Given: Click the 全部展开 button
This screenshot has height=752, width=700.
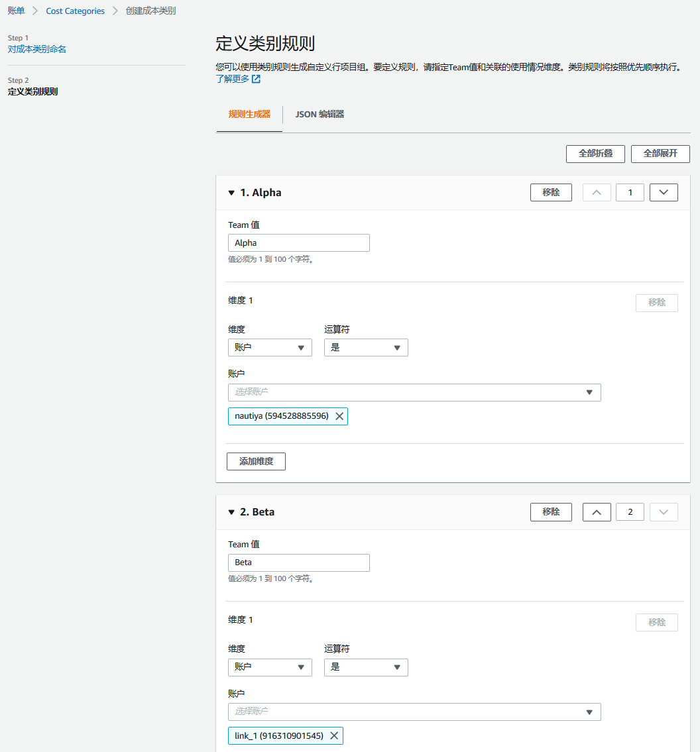Looking at the screenshot, I should (660, 154).
